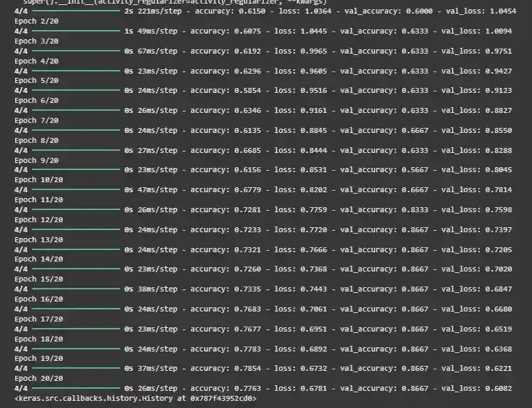Viewport: 532px width, 408px height.
Task: Click val_loss value 0.8045
Action: coord(498,170)
